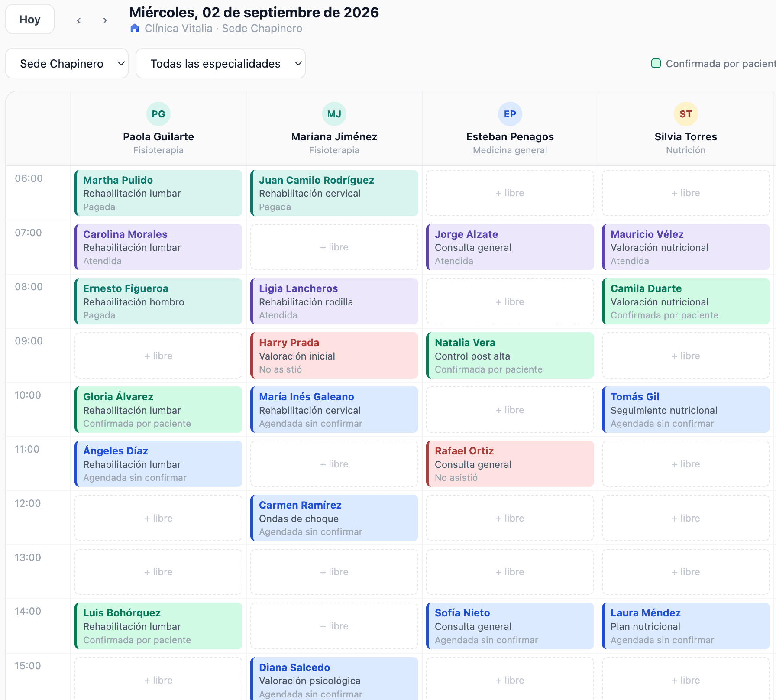Open Camila Duarte appointment
The width and height of the screenshot is (776, 700).
(686, 301)
